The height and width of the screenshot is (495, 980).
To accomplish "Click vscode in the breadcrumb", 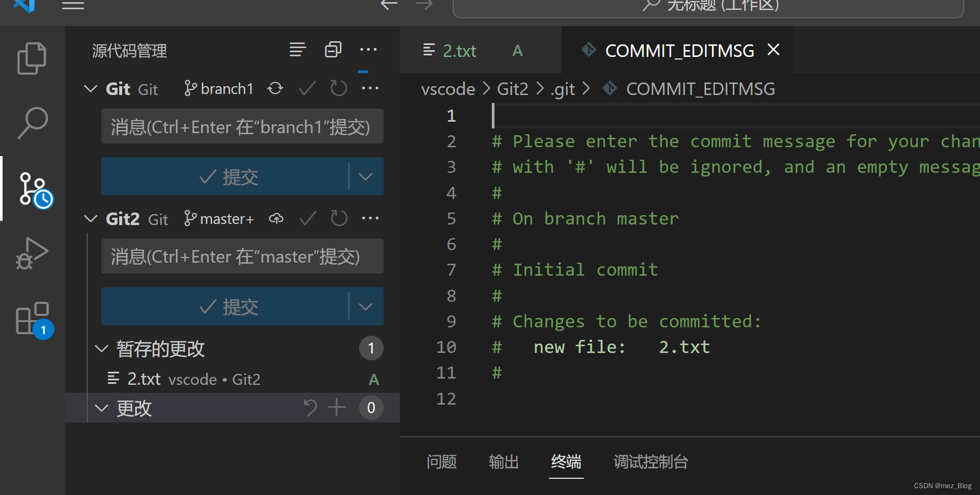I will [x=448, y=89].
